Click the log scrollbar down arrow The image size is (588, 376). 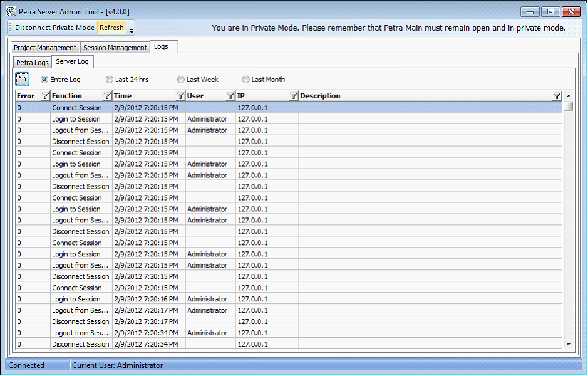[569, 345]
